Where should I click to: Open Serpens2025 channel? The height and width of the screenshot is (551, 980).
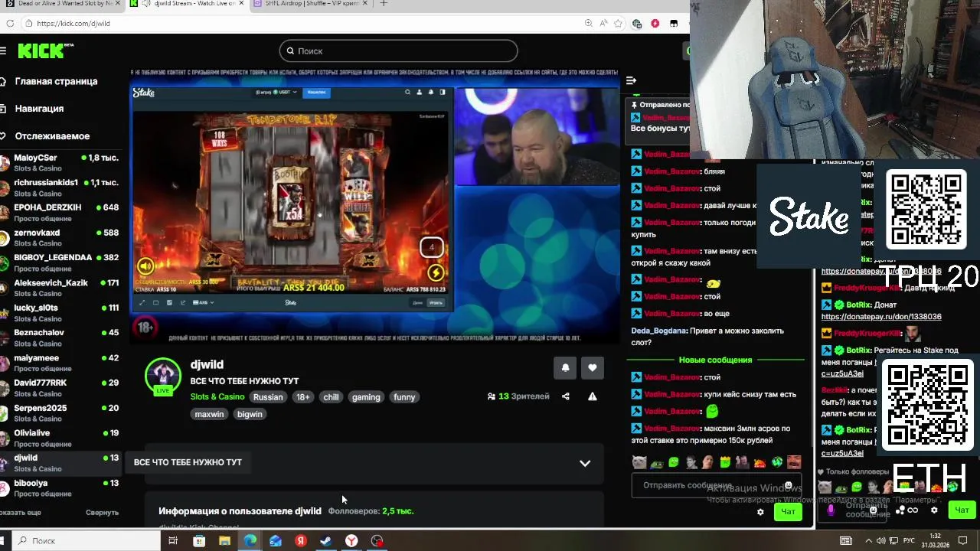[60, 412]
